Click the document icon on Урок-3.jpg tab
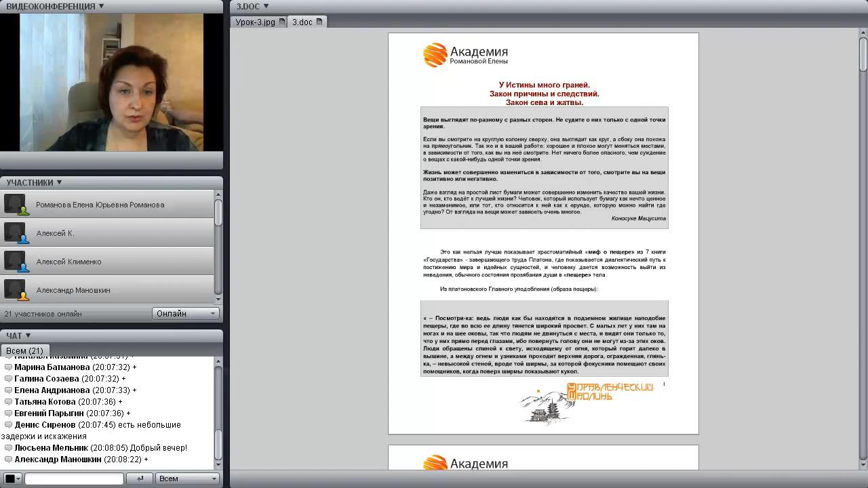868x488 pixels. click(x=282, y=22)
